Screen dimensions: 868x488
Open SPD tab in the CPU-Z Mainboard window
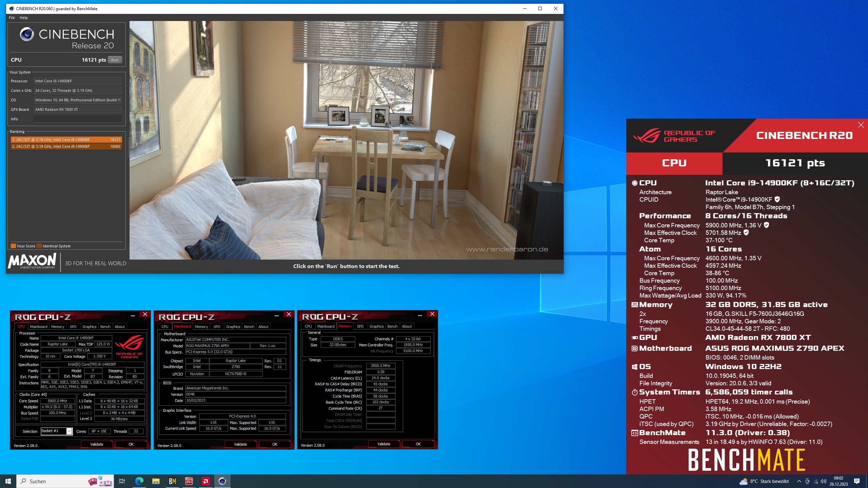click(x=217, y=327)
